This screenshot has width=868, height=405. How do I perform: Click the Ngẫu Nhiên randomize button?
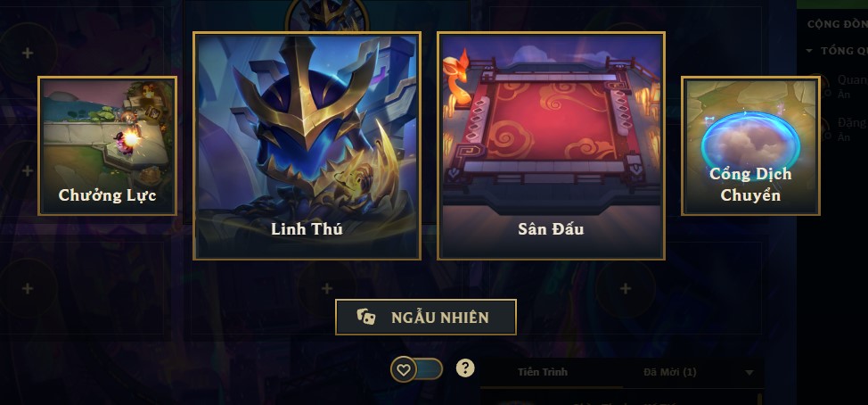[426, 317]
